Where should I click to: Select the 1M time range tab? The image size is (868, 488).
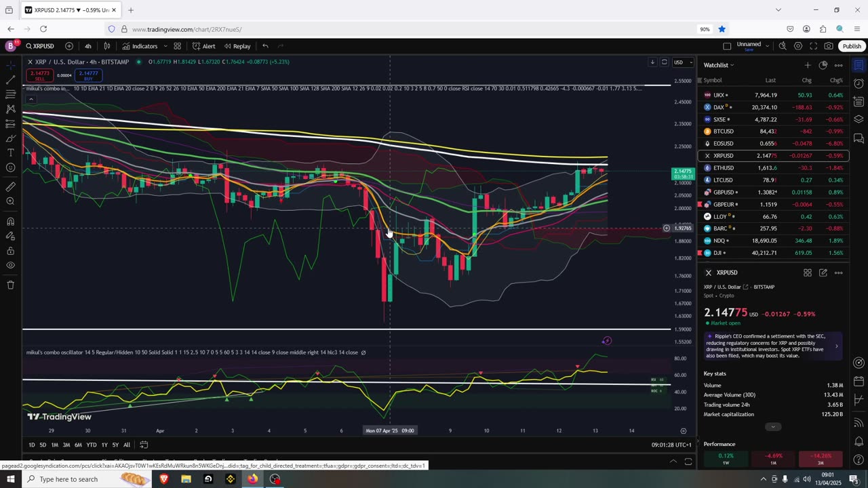[54, 445]
